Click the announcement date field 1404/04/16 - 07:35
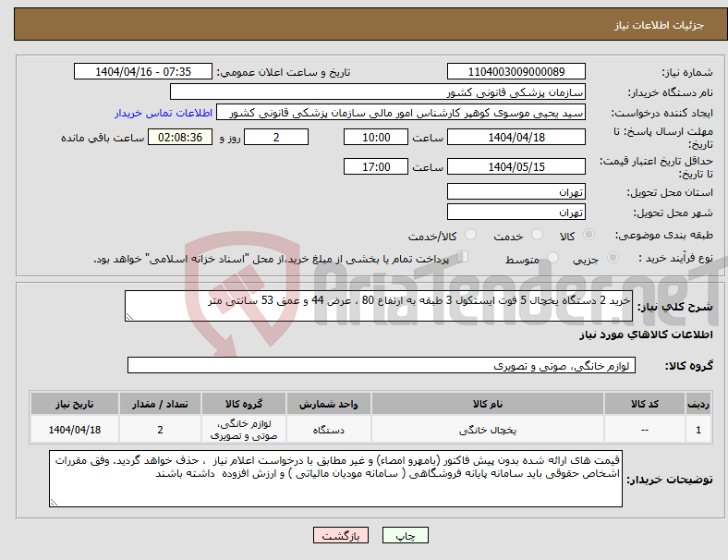The image size is (728, 560). click(143, 71)
